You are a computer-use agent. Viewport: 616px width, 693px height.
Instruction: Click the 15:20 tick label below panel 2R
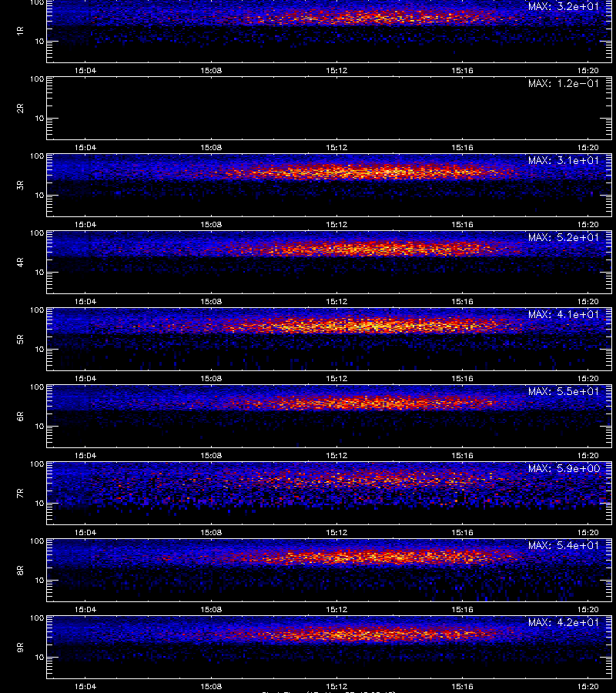click(x=588, y=147)
